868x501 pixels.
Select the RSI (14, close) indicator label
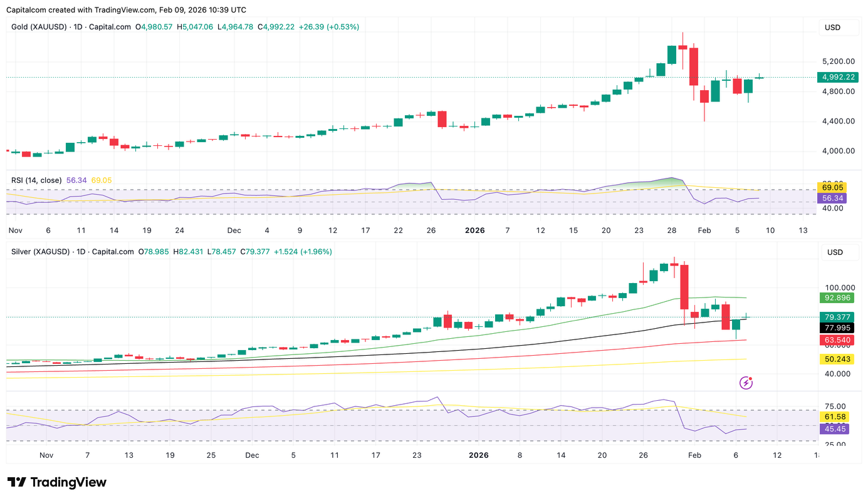(36, 180)
